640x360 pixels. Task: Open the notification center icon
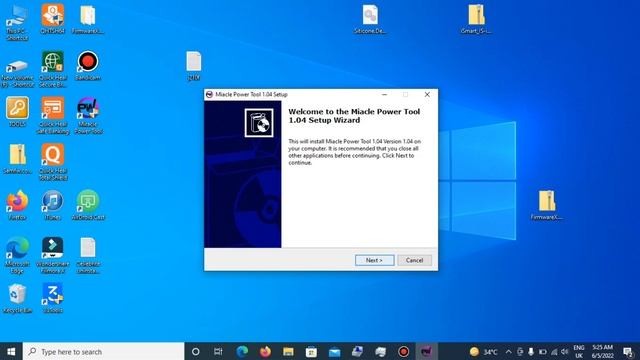tap(628, 351)
